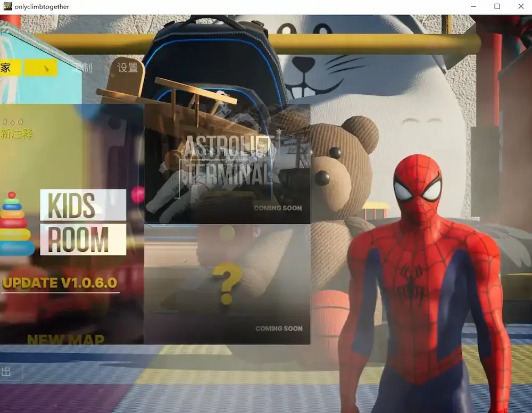The height and width of the screenshot is (413, 532).
Task: Click the yellow question mark icon
Action: (227, 283)
